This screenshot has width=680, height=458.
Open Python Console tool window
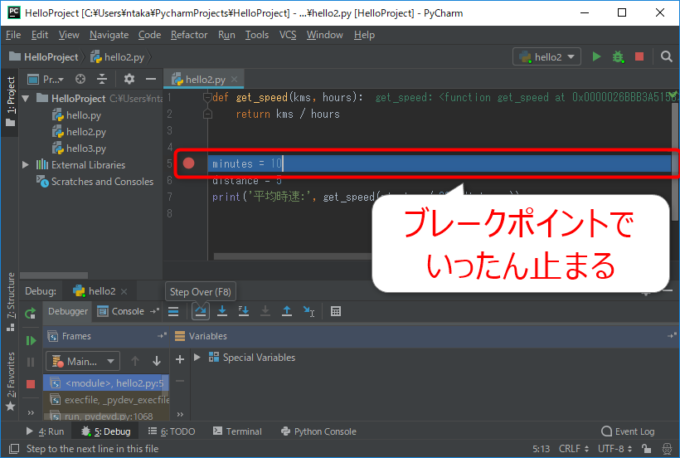[x=319, y=431]
